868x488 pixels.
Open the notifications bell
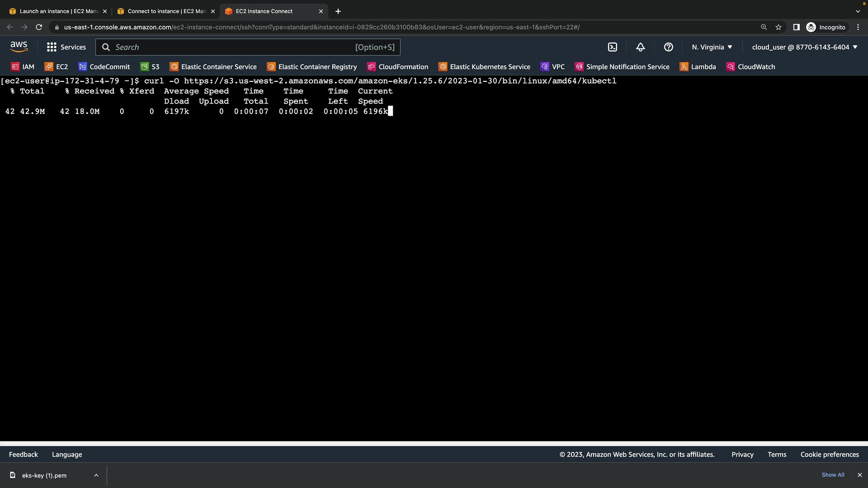point(641,47)
